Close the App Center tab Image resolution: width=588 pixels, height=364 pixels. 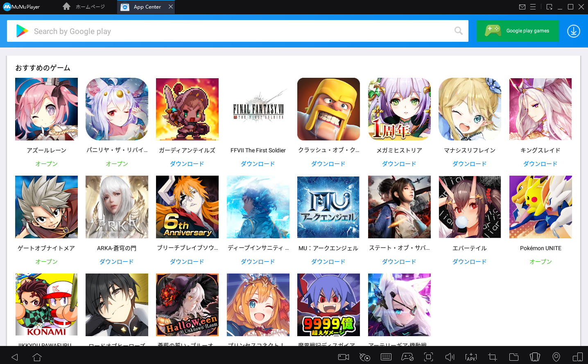(x=171, y=7)
